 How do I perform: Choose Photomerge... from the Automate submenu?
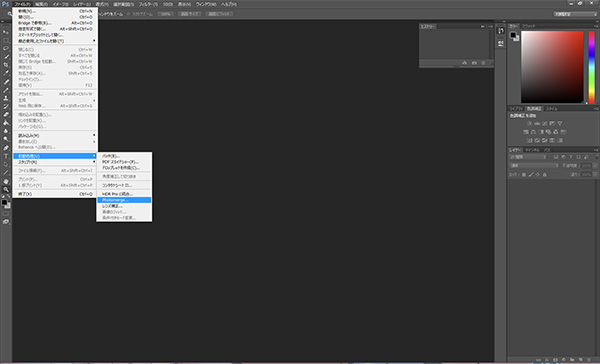coord(124,200)
